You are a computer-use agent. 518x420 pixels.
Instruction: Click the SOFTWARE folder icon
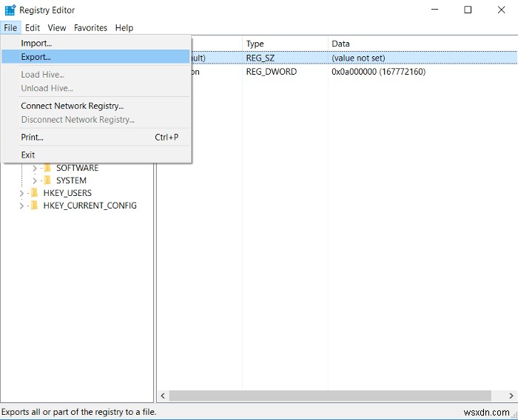pyautogui.click(x=47, y=168)
